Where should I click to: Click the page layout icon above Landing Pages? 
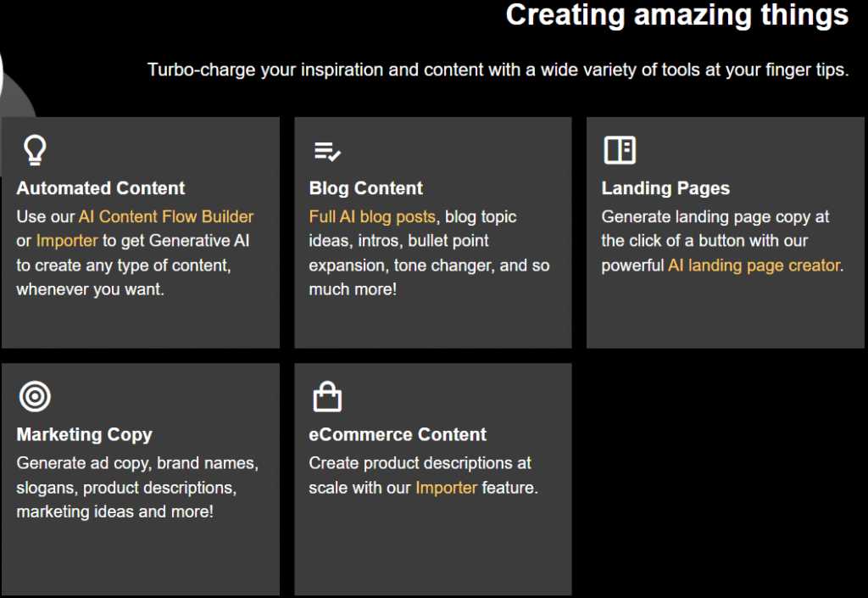point(620,150)
